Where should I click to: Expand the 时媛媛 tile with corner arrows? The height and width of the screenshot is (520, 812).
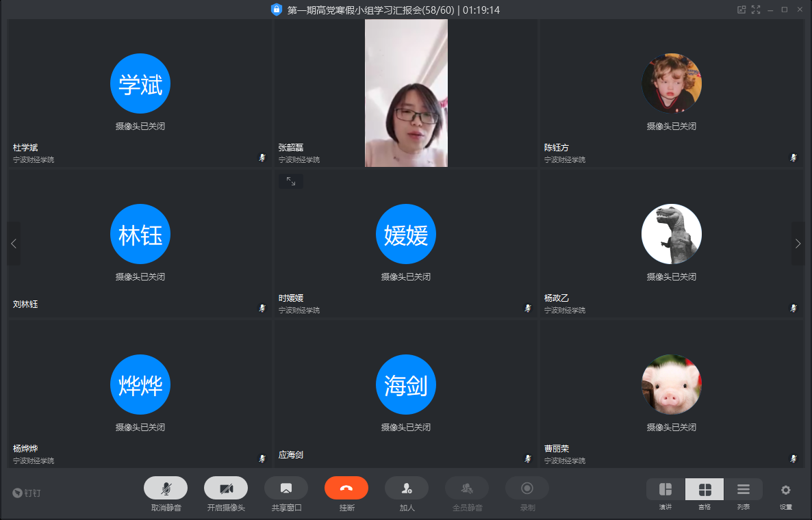click(x=291, y=181)
